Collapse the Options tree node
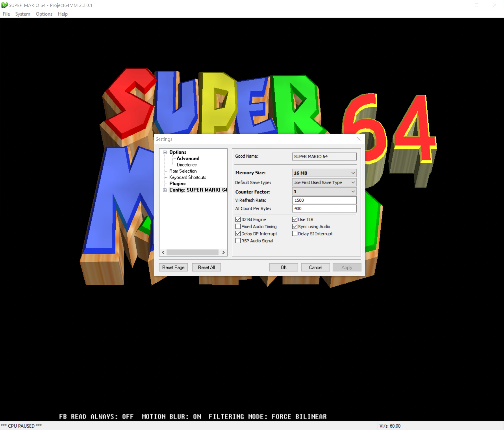This screenshot has height=430, width=504. (165, 152)
